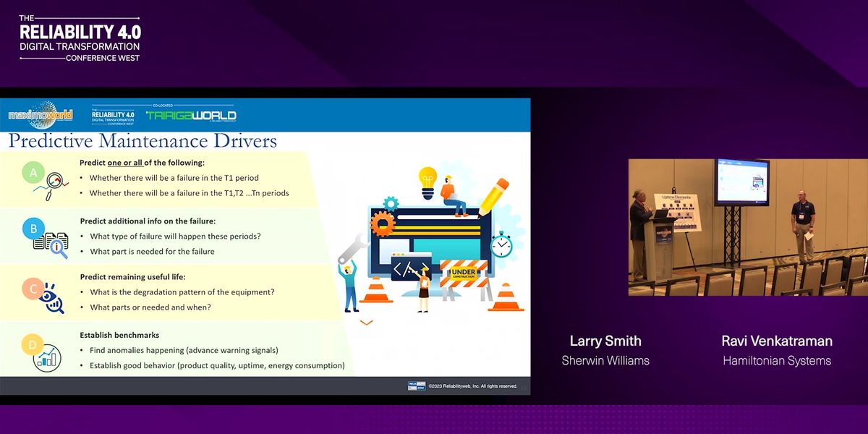Viewport: 868px width, 434px height.
Task: Click the speaker camera video feed
Action: [746, 227]
